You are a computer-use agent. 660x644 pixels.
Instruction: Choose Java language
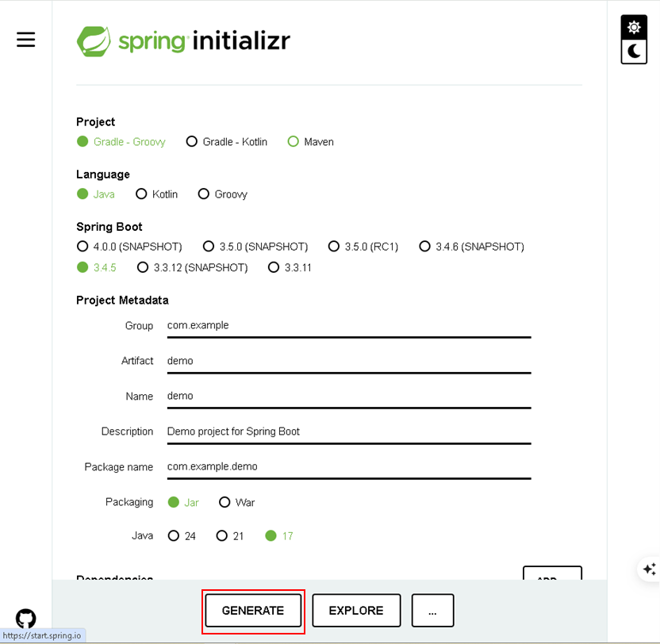[x=95, y=194]
